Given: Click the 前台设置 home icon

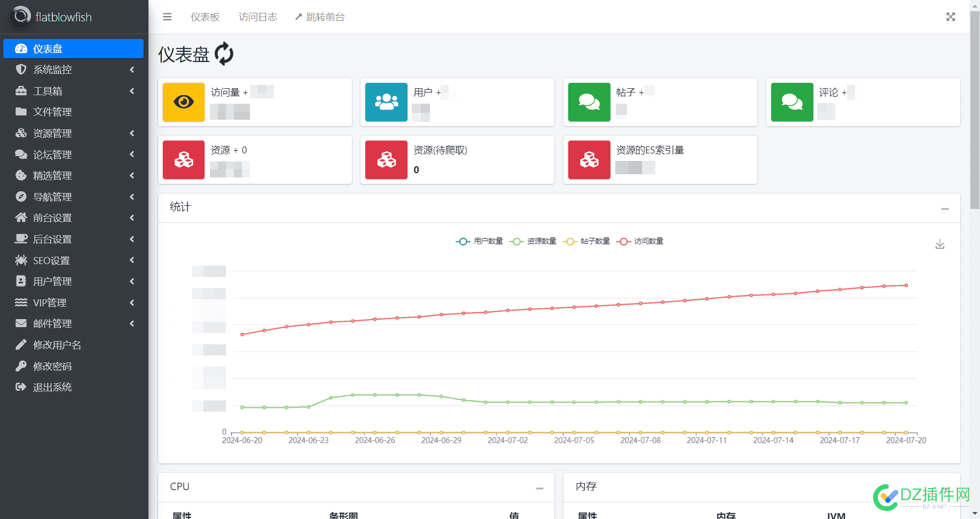Looking at the screenshot, I should [21, 218].
